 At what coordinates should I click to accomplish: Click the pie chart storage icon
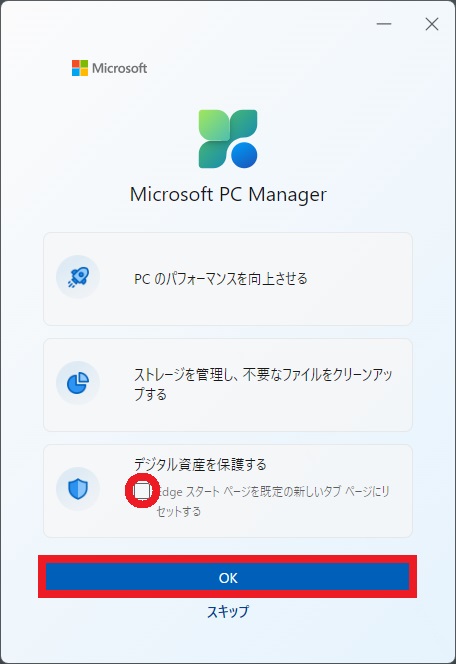click(78, 383)
